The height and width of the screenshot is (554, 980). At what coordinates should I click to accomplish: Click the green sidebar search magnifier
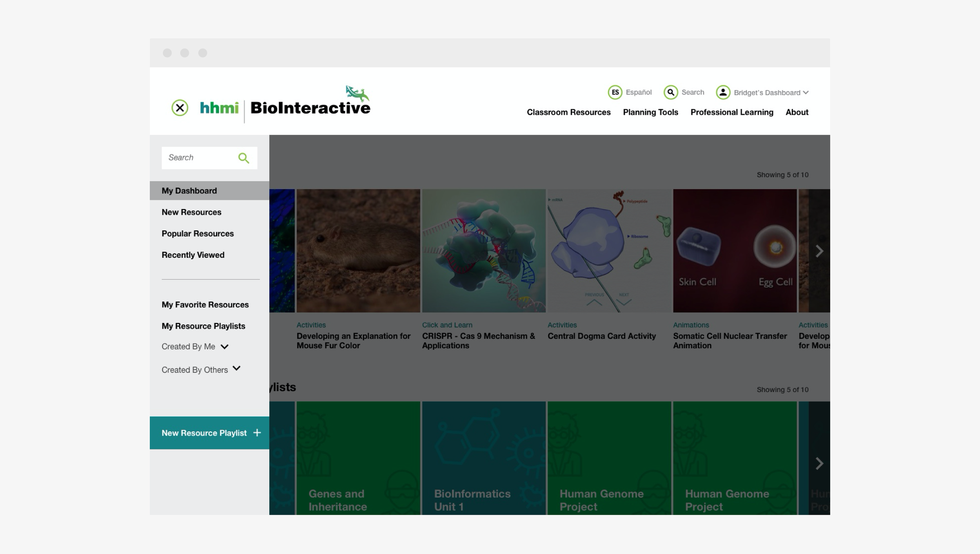[243, 158]
